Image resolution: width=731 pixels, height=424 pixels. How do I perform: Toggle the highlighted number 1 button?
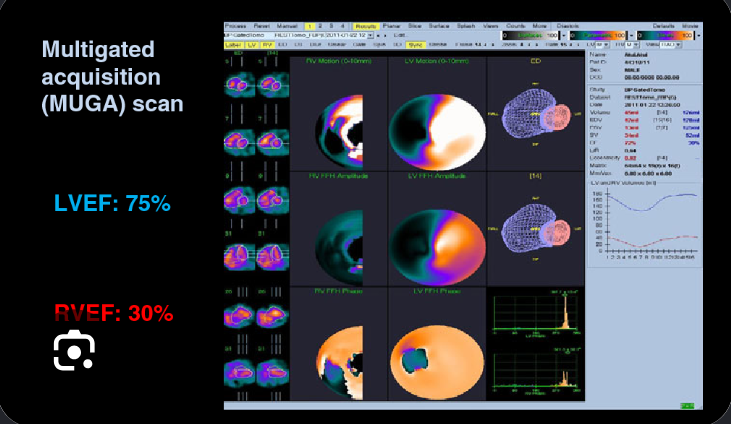310,26
